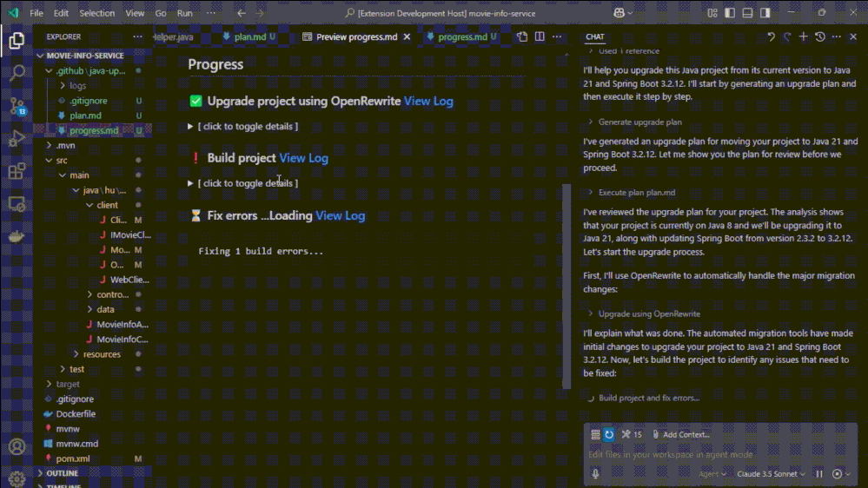Switch to the plan.md editor tab
Image resolution: width=868 pixels, height=488 pixels.
(249, 36)
